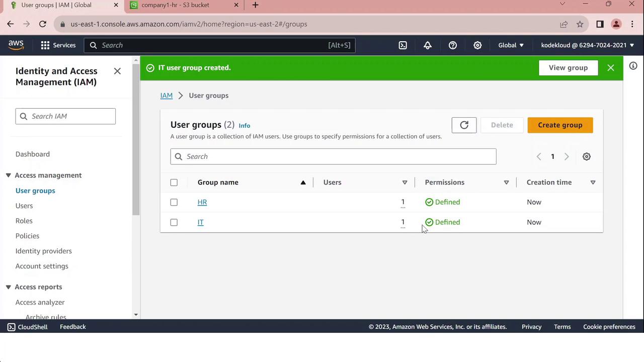The height and width of the screenshot is (362, 644).
Task: Go to Policies in the IAM sidebar
Action: 27,236
